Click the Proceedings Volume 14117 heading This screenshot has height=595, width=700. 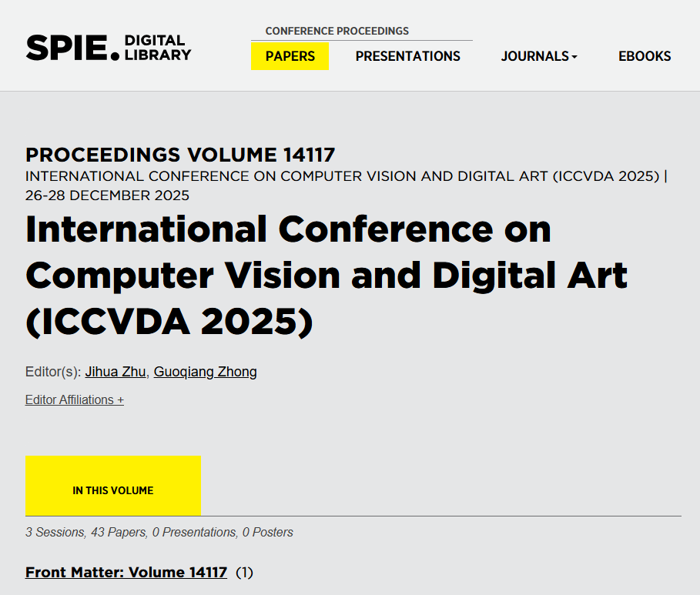180,155
